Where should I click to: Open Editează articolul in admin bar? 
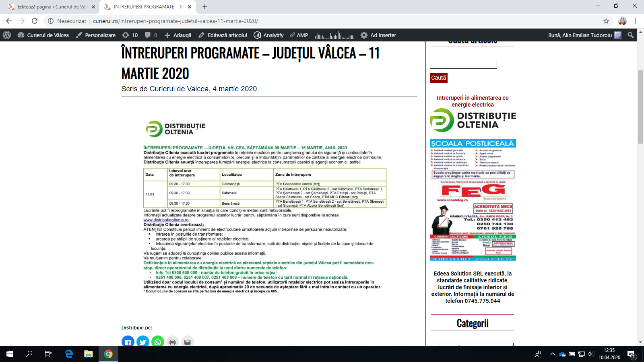(223, 35)
